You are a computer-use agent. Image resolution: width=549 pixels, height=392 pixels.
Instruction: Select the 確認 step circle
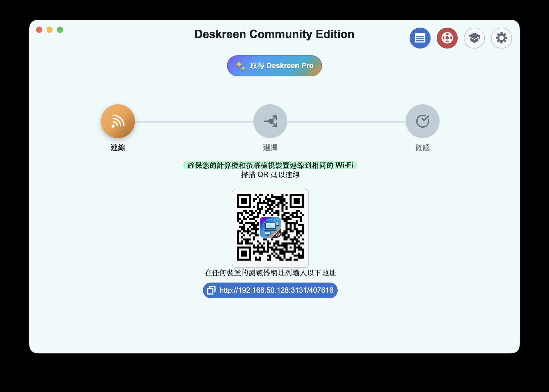[423, 121]
